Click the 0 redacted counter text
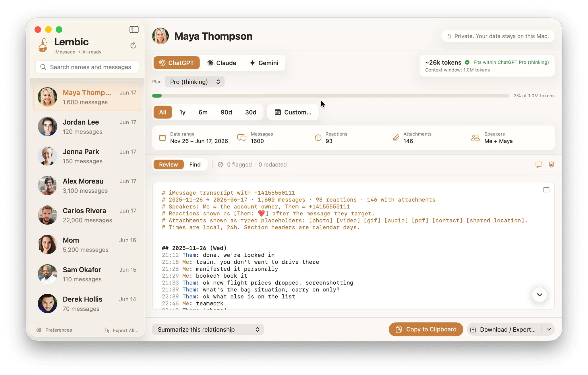This screenshot has width=588, height=375. [x=272, y=165]
